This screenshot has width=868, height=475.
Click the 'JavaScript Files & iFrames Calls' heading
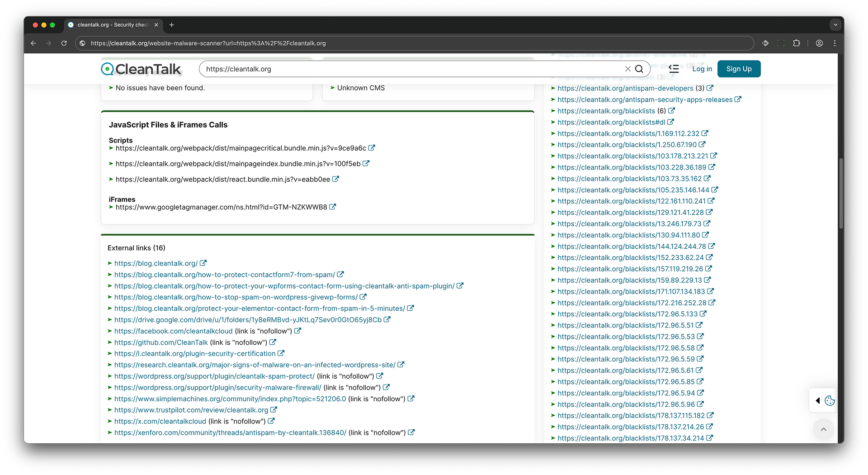click(168, 125)
